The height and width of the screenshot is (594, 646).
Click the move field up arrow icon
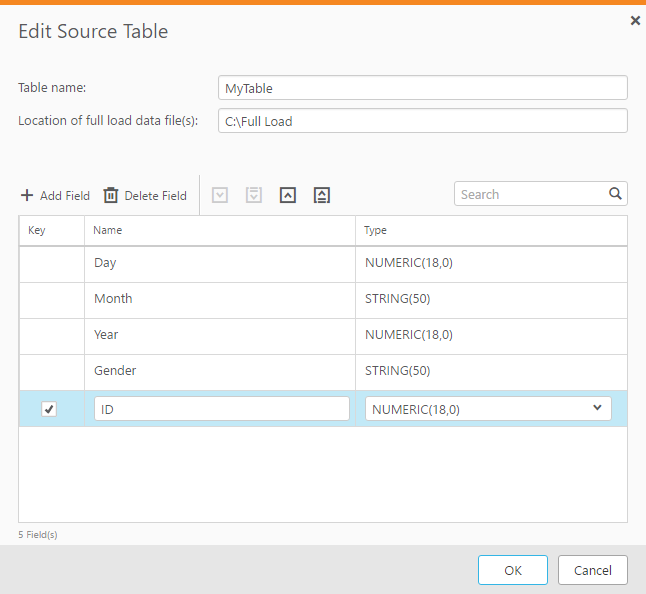pyautogui.click(x=288, y=195)
